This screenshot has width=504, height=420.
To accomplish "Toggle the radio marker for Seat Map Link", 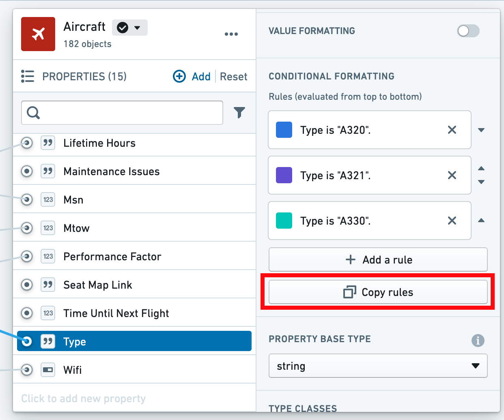I will click(27, 285).
